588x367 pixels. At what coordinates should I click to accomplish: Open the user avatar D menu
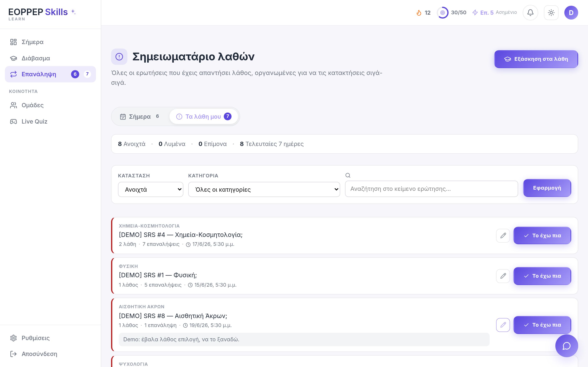[571, 13]
